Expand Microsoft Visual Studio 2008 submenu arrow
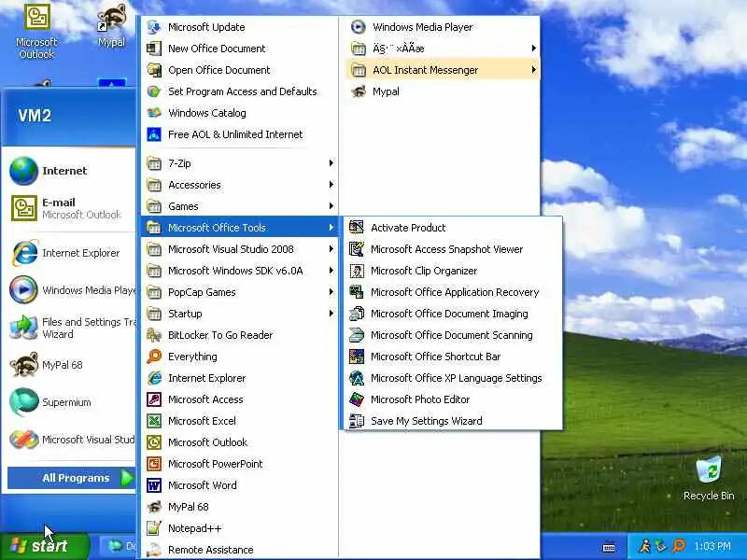This screenshot has height=560, width=747. click(331, 249)
